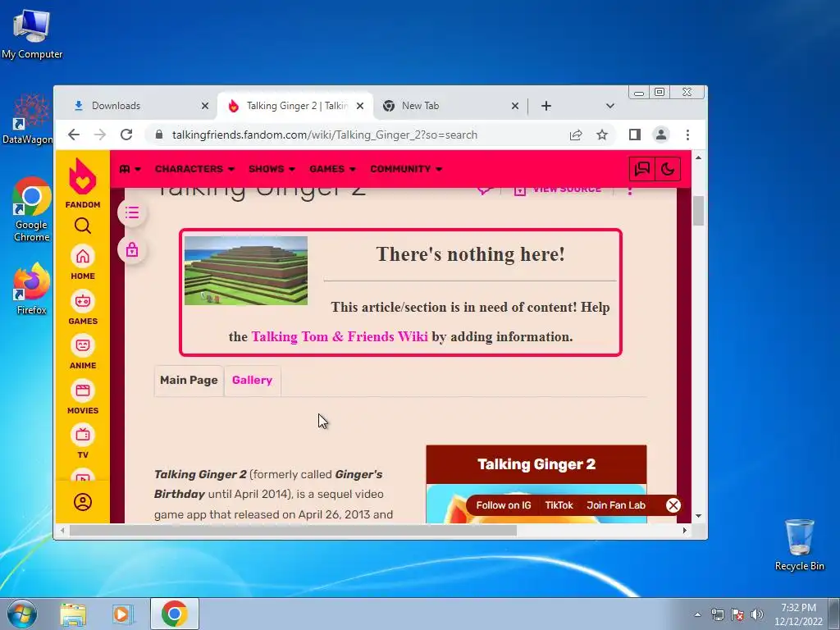Open the TV section in the Fandom sidebar

pyautogui.click(x=83, y=442)
